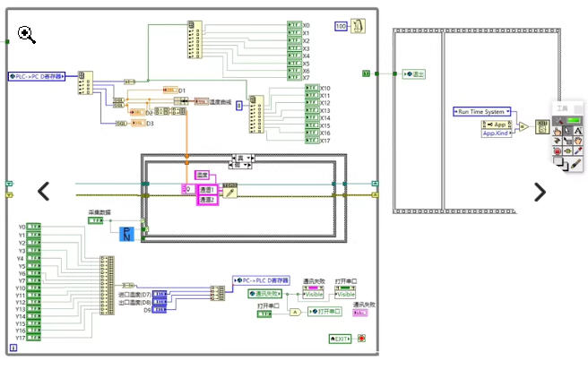The width and height of the screenshot is (588, 378).
Task: Click the EXIT local variable node
Action: pyautogui.click(x=340, y=339)
